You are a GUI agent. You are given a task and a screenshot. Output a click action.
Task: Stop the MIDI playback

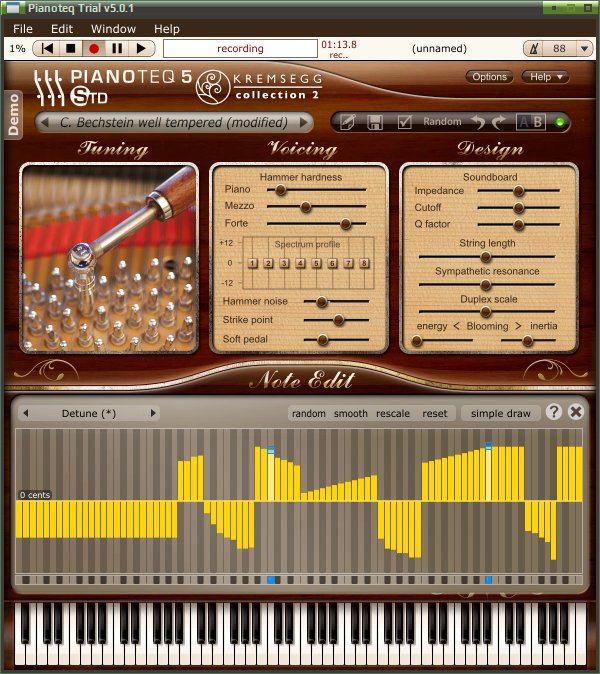click(x=70, y=49)
